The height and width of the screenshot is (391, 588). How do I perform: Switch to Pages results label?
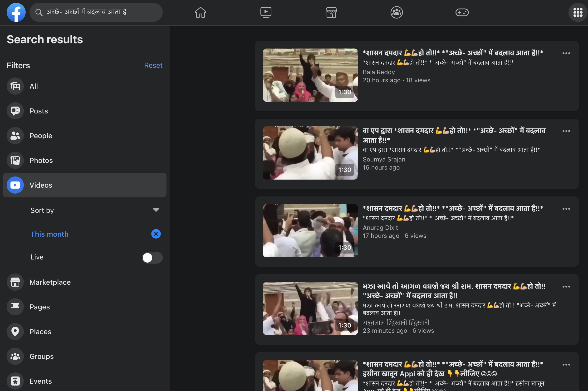point(40,307)
